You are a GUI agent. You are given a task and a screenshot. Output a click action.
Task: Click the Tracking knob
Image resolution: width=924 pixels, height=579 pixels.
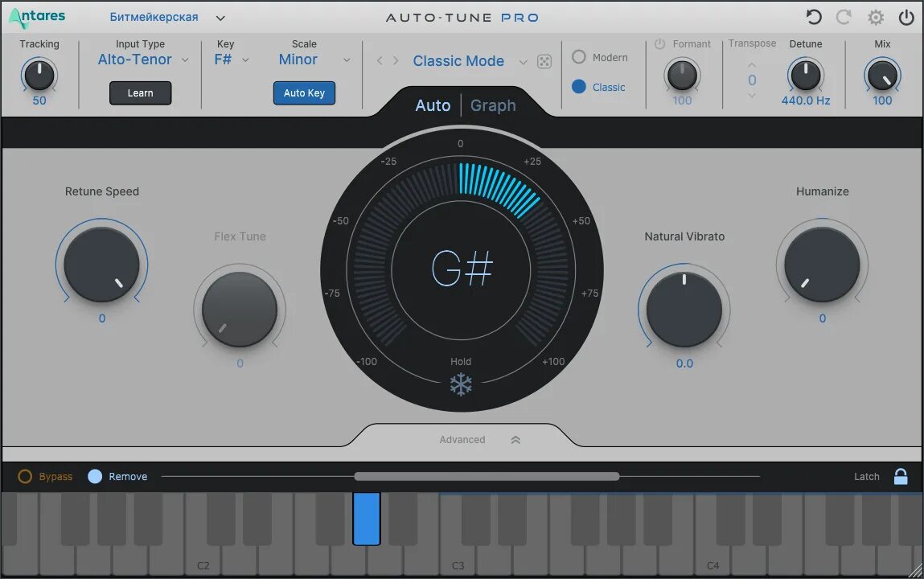39,76
